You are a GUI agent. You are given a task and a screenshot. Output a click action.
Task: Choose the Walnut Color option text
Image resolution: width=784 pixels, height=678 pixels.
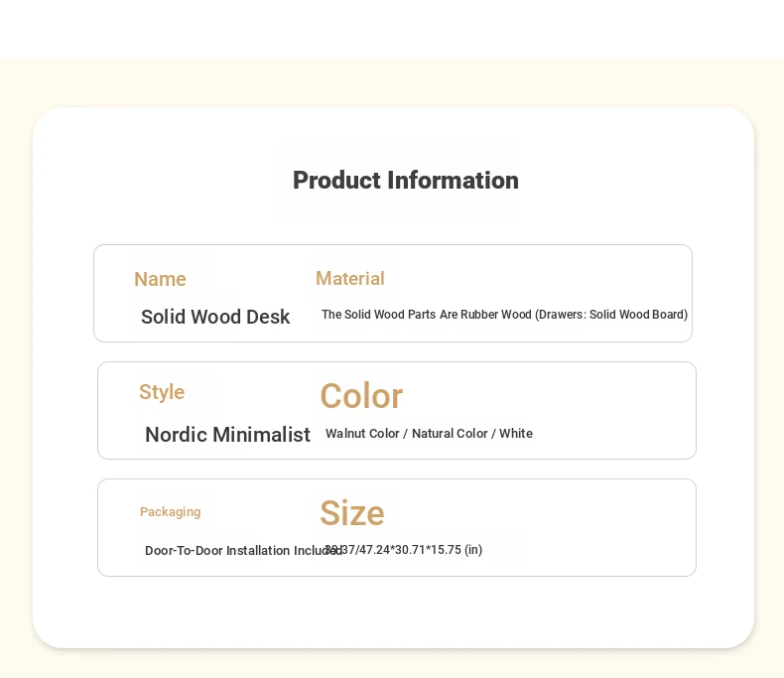tap(362, 434)
